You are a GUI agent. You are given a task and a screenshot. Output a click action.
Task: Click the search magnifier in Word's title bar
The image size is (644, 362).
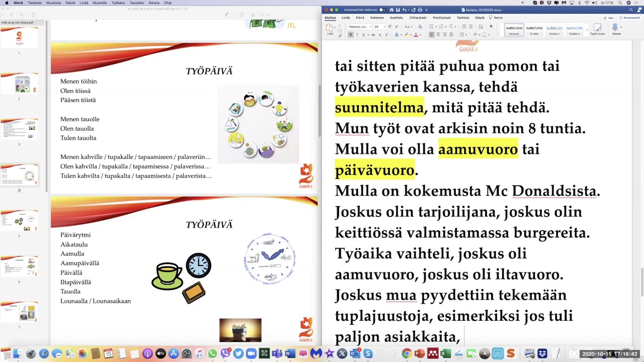631,10
